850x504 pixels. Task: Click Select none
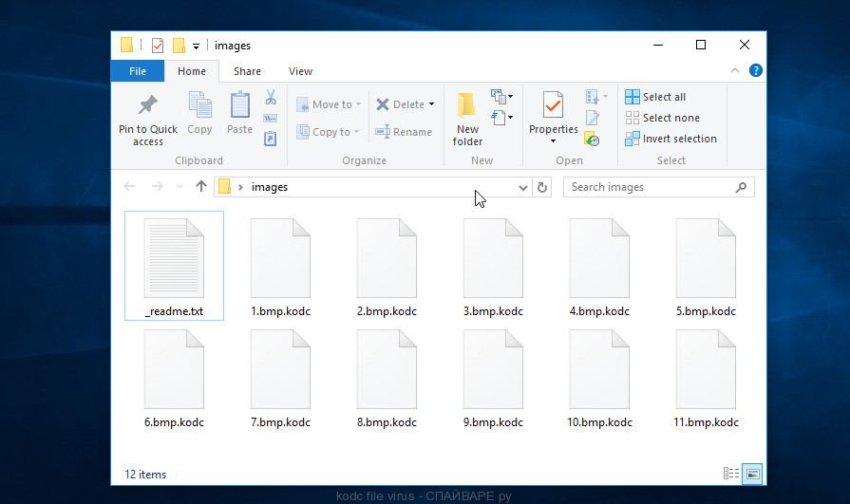(663, 118)
